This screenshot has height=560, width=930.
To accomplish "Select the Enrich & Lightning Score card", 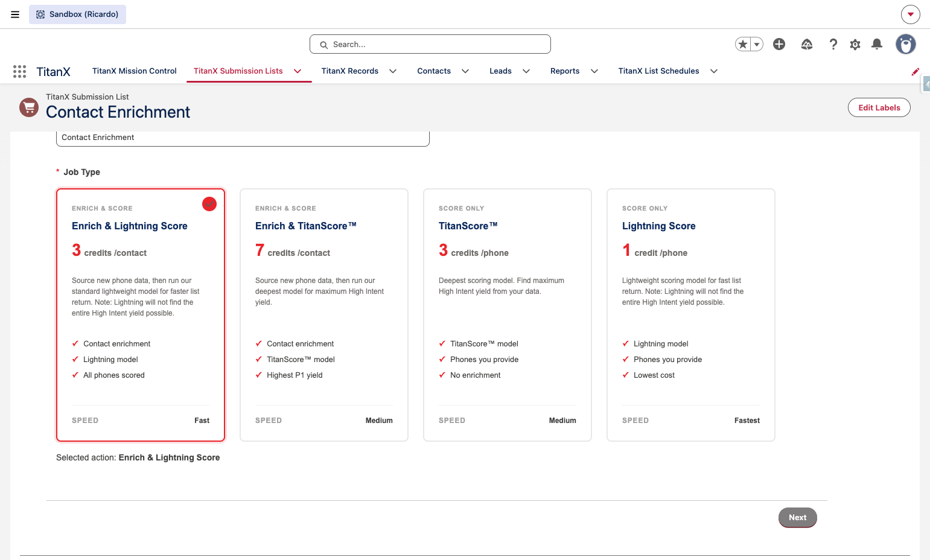I will click(141, 315).
